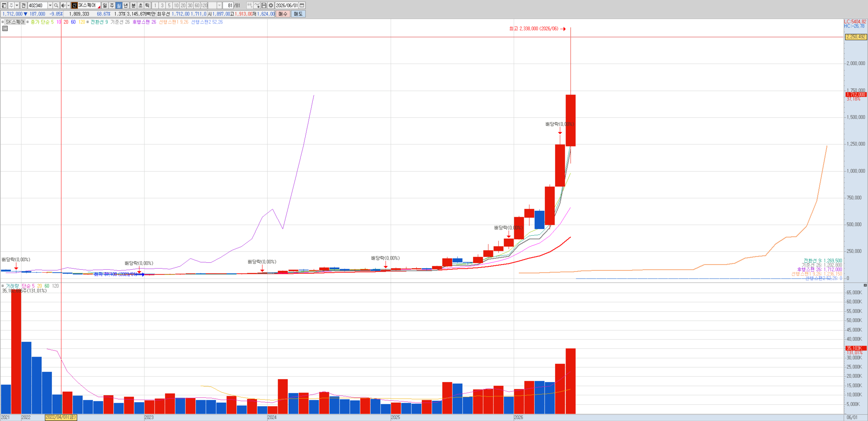Switch chart to minute 분 period
Viewport: 868px width, 421px height.
pos(133,5)
